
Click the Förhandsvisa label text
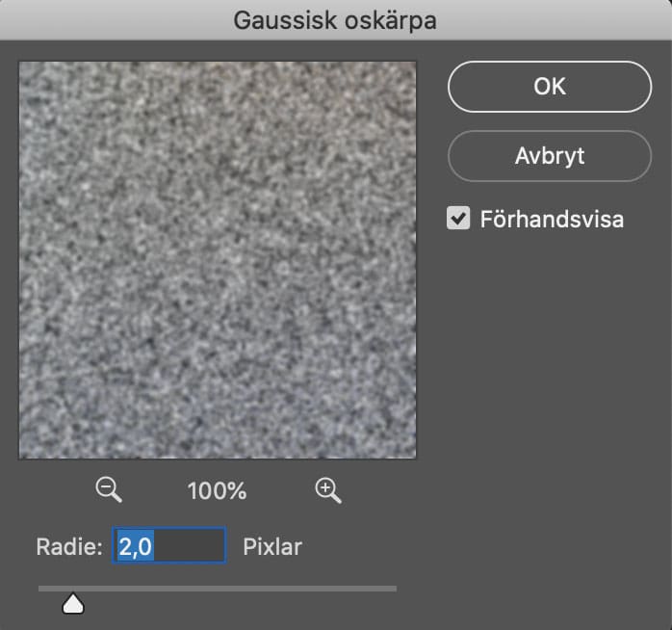pyautogui.click(x=552, y=219)
